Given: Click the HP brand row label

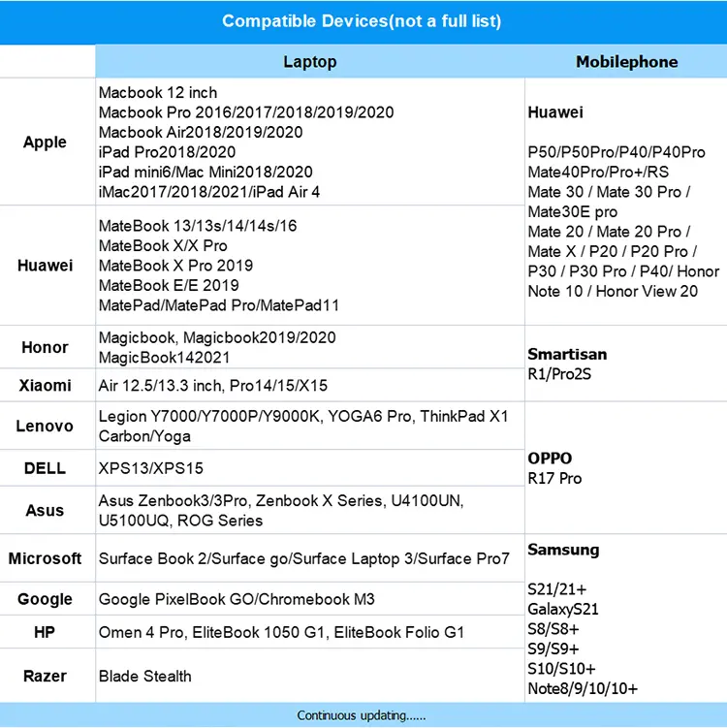Looking at the screenshot, I should [45, 632].
